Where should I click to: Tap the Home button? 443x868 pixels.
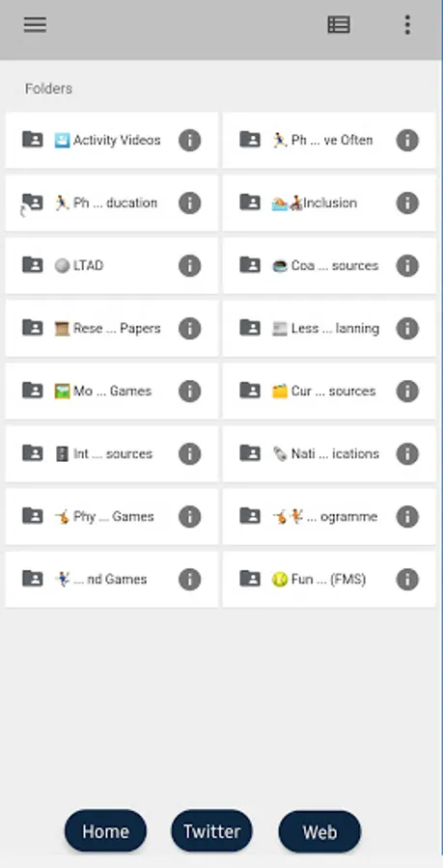(x=106, y=831)
